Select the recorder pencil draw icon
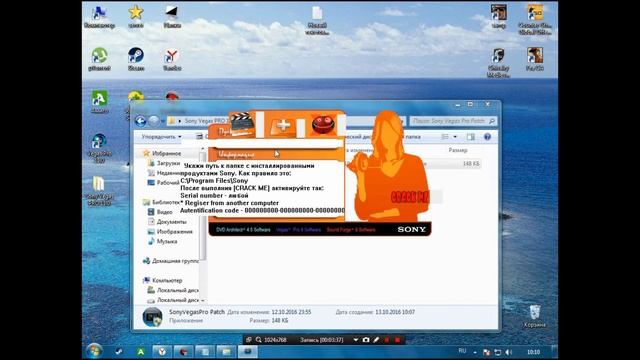Viewport: 640px width, 360px height. (x=376, y=340)
